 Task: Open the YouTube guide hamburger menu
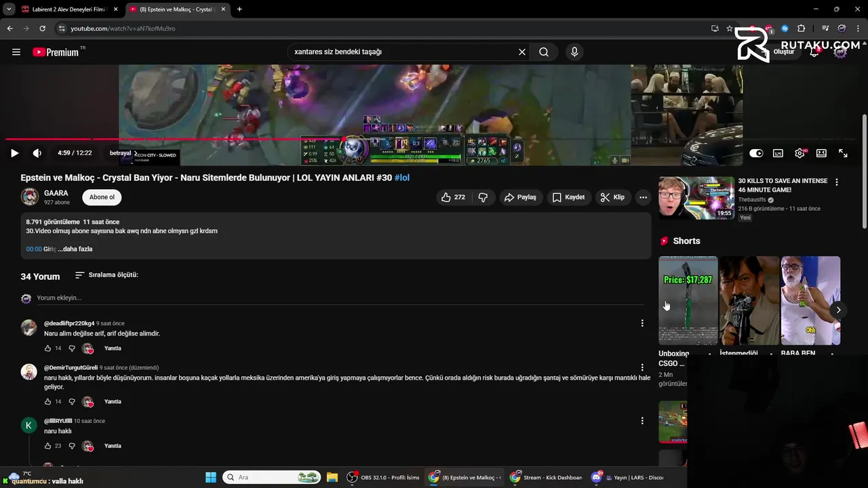tap(16, 52)
